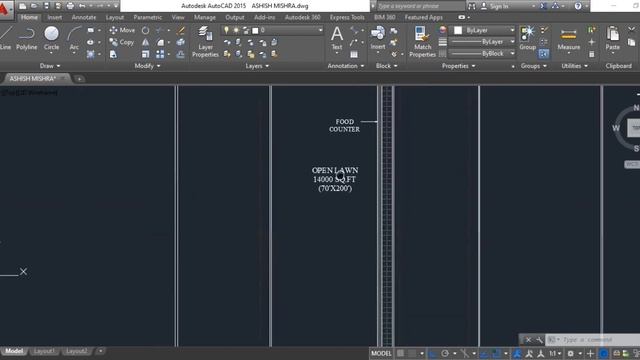Insert a table from Annotation panel
Viewport: 640px width, 360px height.
click(x=354, y=54)
